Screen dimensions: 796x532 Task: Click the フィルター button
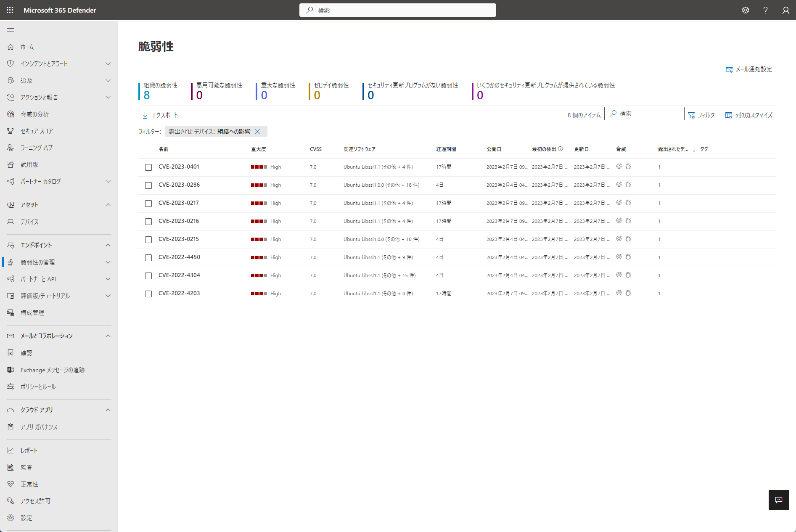(703, 115)
